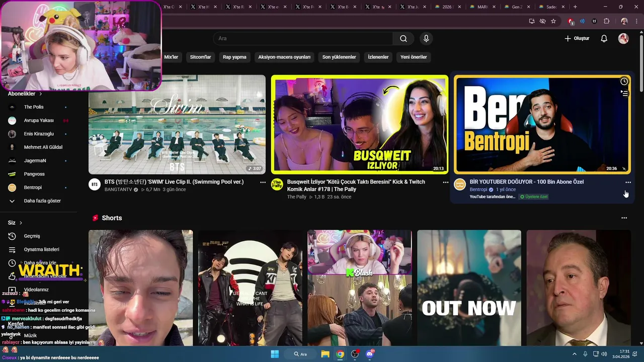The image size is (644, 362).
Task: Click the crossed-out eye icon in address bar
Action: point(542,21)
